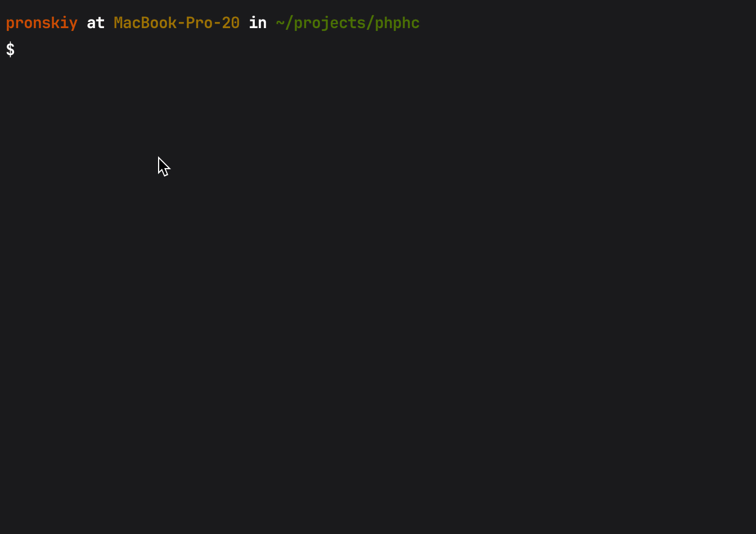Click the tilde at the path start

(280, 23)
